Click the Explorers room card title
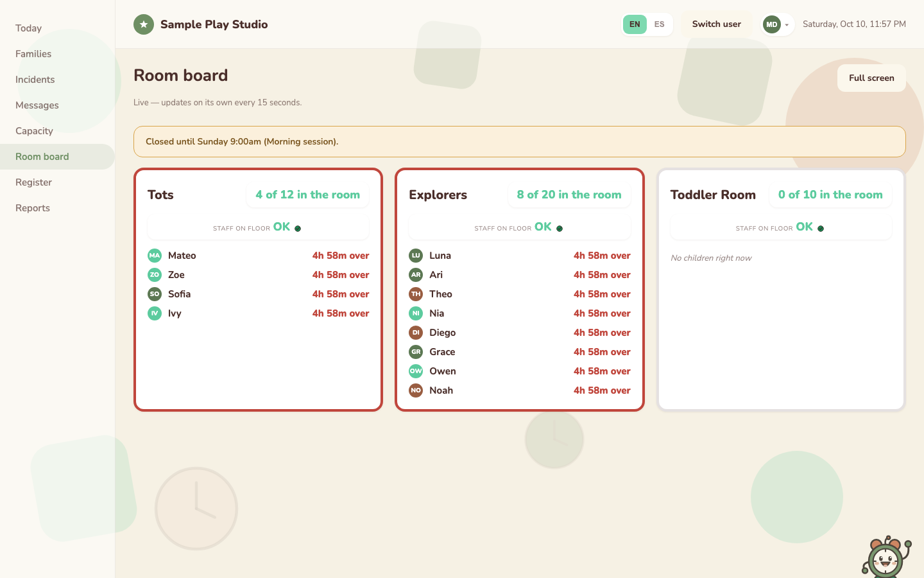 [x=438, y=195]
